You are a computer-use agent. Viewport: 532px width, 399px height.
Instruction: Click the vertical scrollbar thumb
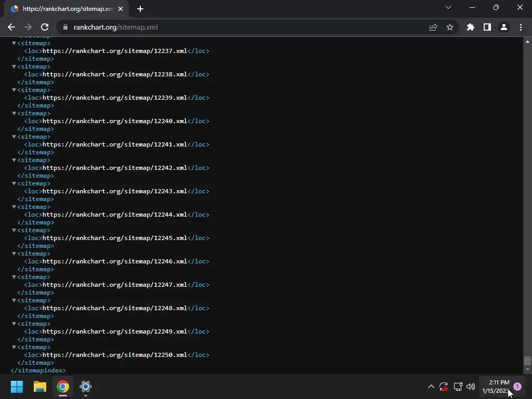tap(527, 361)
